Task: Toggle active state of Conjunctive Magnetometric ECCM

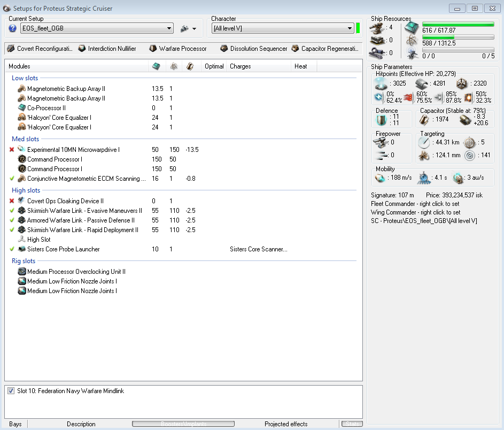Action: (x=12, y=178)
